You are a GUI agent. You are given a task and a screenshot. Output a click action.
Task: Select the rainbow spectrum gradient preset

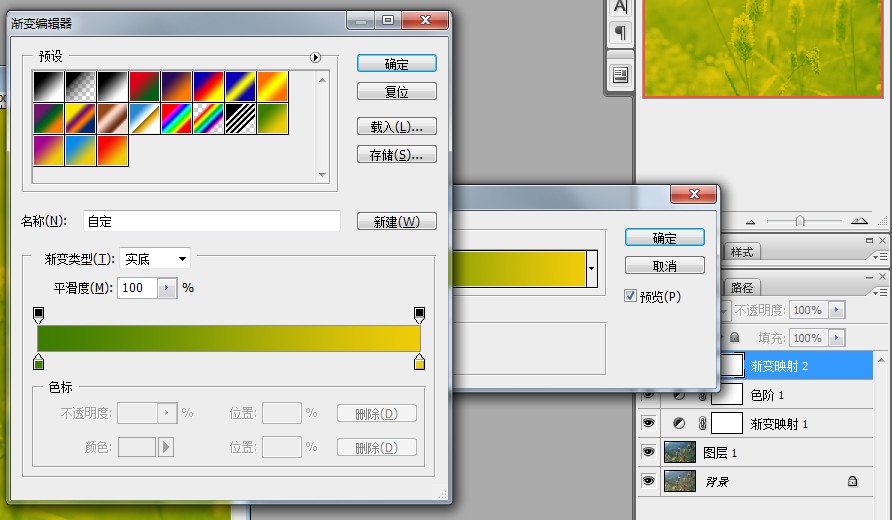177,119
